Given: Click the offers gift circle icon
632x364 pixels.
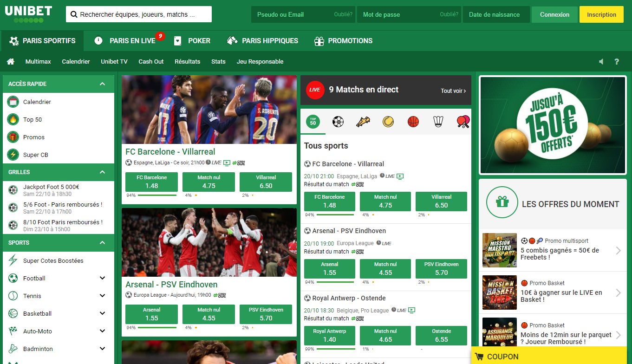Looking at the screenshot, I should click(x=502, y=202).
